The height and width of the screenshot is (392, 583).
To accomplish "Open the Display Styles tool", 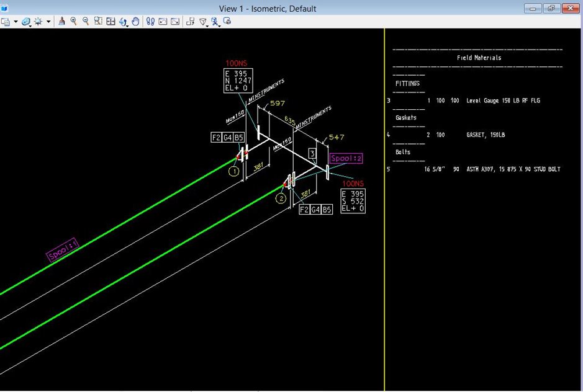I will click(x=25, y=22).
